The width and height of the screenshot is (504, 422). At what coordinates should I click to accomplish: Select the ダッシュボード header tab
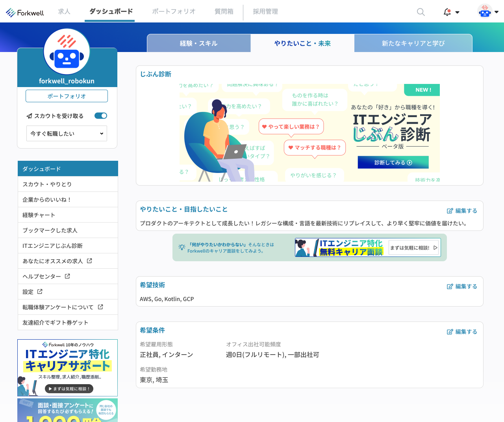[111, 11]
